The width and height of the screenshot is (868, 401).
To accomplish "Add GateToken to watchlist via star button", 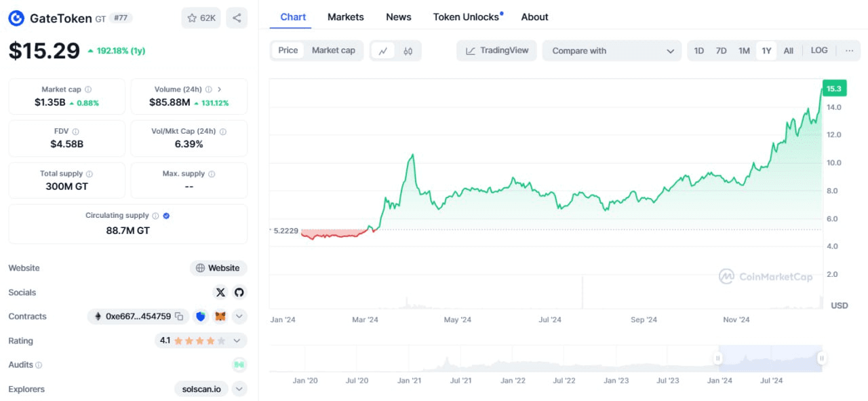I will coord(201,18).
